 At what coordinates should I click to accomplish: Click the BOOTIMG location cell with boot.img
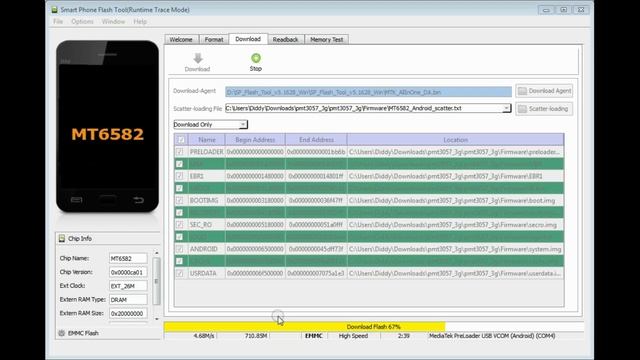456,200
